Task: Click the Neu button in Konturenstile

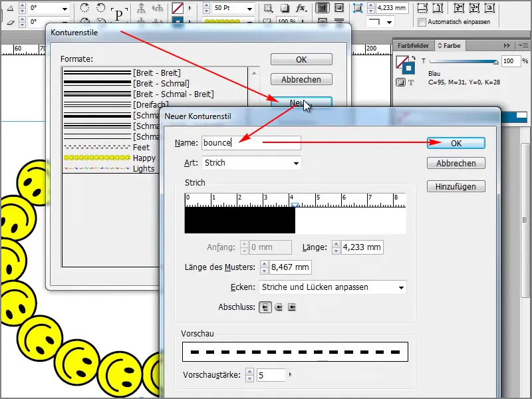Action: 301,102
